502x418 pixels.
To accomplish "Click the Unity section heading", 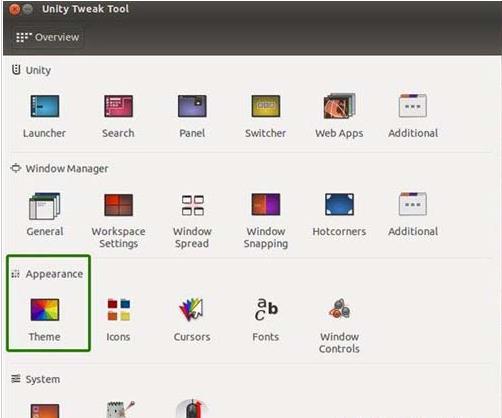I will pyautogui.click(x=31, y=70).
